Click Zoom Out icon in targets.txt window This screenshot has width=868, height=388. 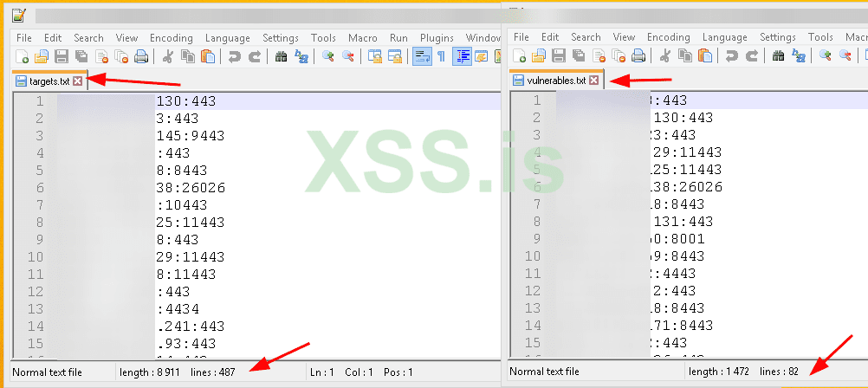coord(348,56)
